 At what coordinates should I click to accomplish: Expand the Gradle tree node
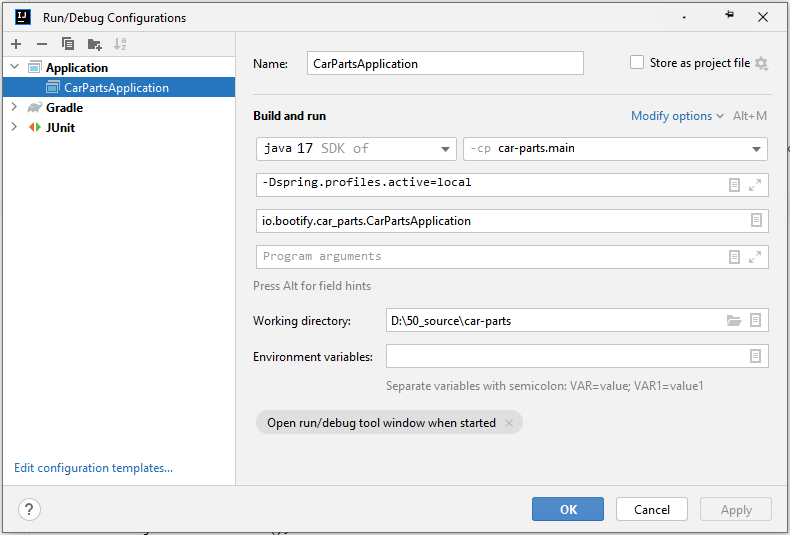(x=14, y=107)
